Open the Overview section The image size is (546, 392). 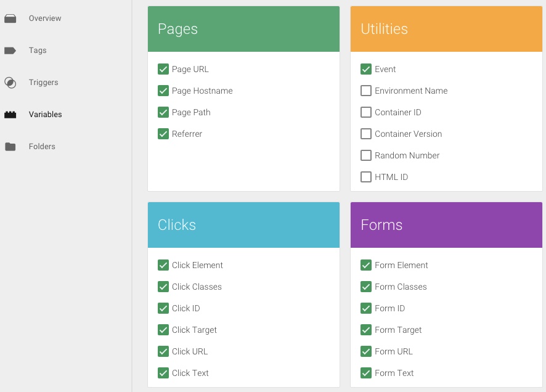(x=45, y=18)
